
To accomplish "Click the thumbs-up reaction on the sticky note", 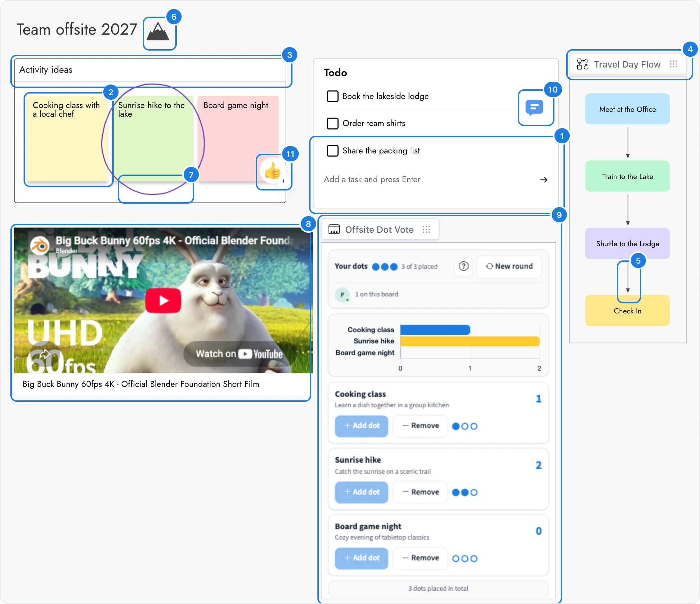I will point(273,171).
